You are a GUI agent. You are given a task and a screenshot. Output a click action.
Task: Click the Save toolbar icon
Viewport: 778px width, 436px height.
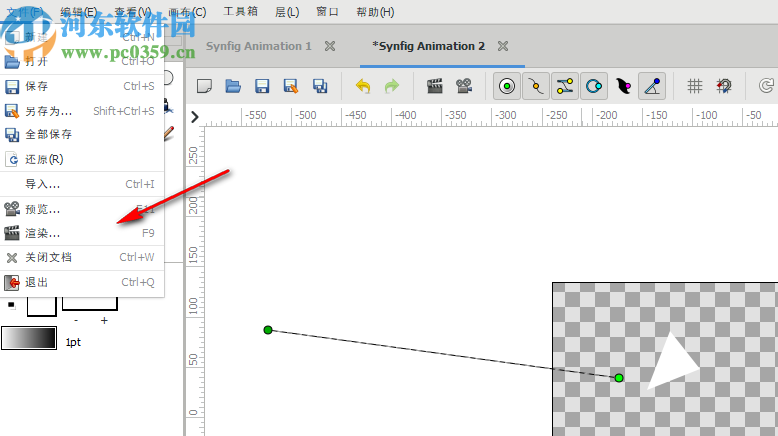point(262,86)
